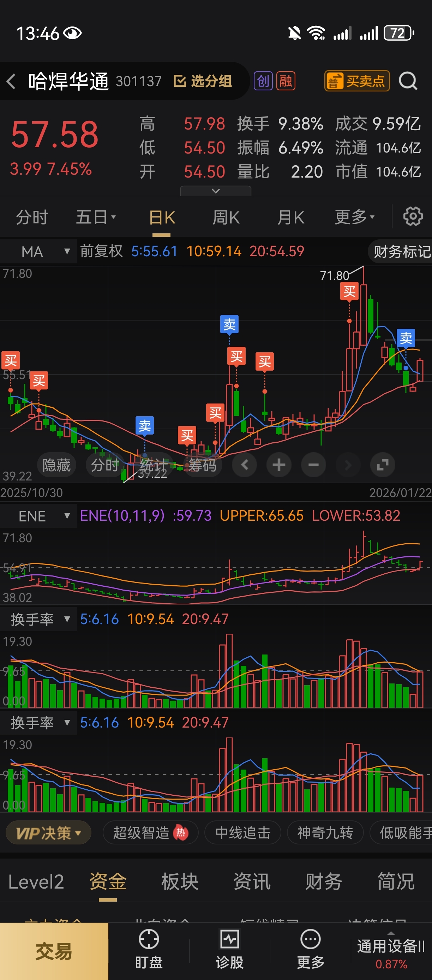
Task: Open the 买卖点 buy-sell points button
Action: pos(357,81)
